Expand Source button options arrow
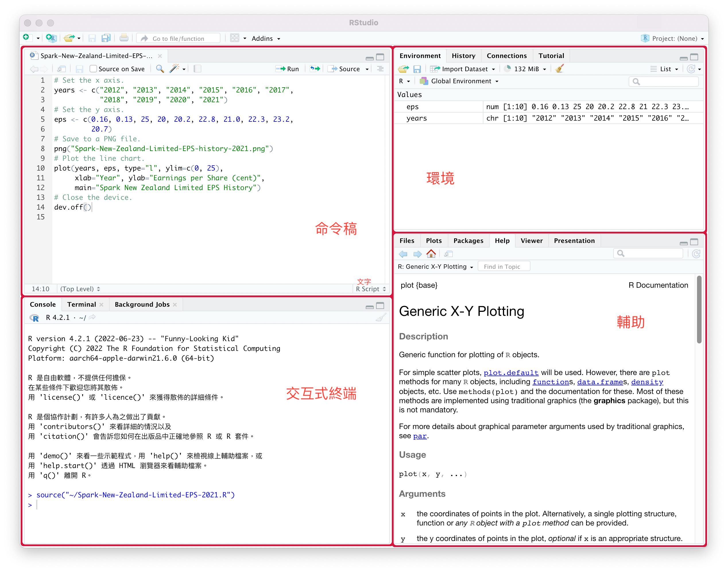 click(x=367, y=69)
